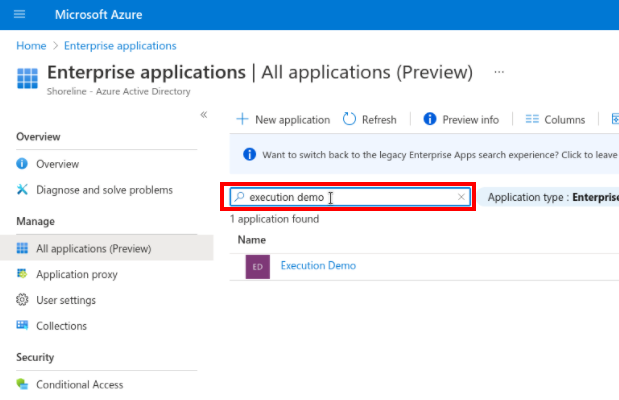
Task: Click 'Shoreline - Azure Active Directory' subtitle
Action: point(118,92)
